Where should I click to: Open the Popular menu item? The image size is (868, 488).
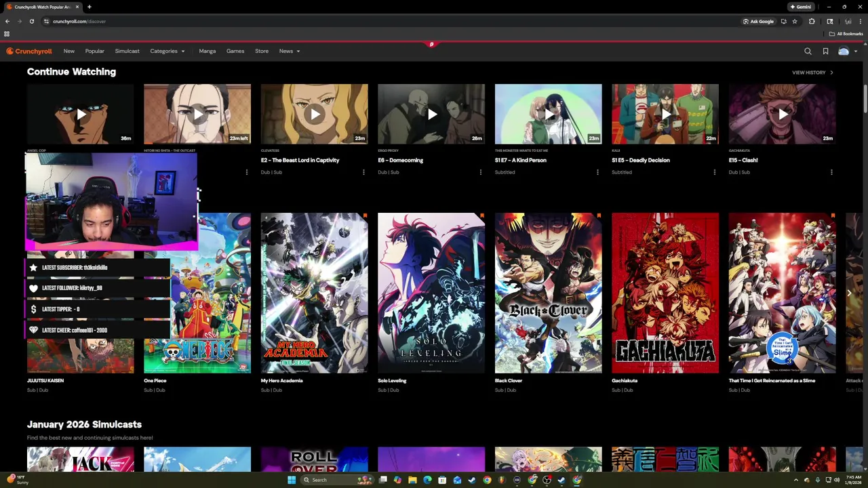click(95, 51)
